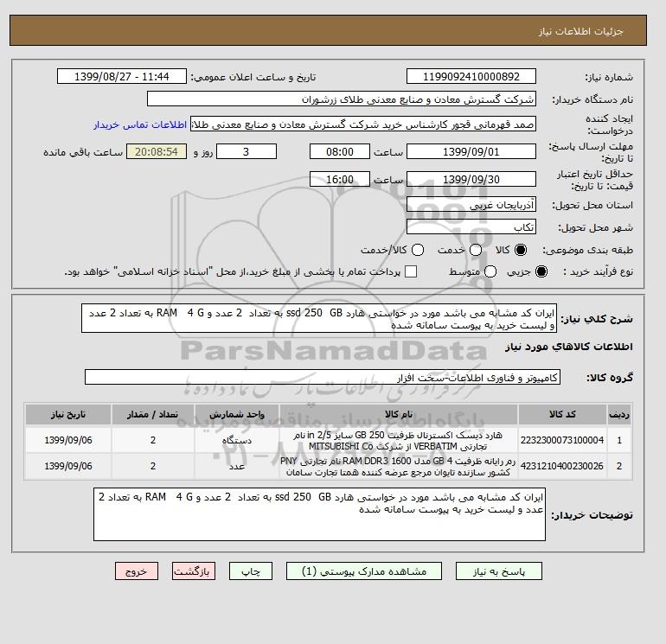Click the تاریخ نیاز column header

point(68,414)
